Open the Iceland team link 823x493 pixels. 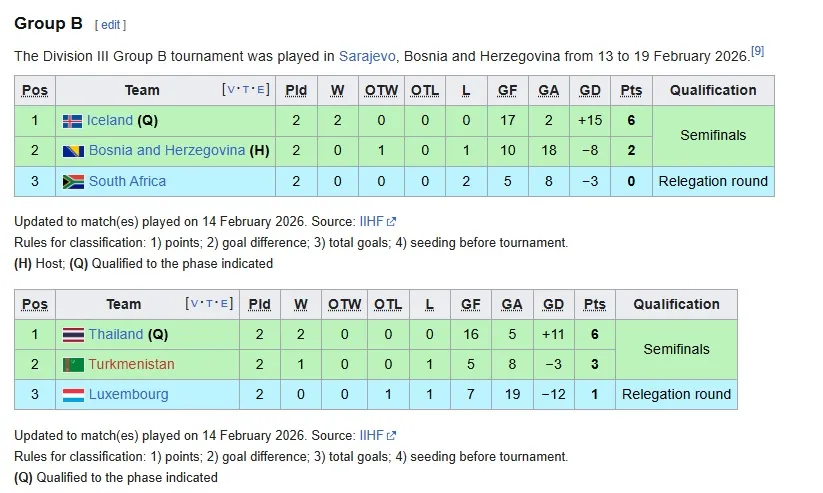pos(110,121)
